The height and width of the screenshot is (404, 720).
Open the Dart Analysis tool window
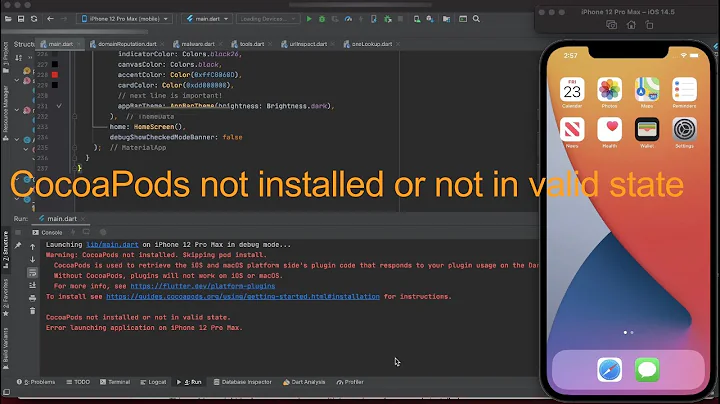pyautogui.click(x=304, y=382)
